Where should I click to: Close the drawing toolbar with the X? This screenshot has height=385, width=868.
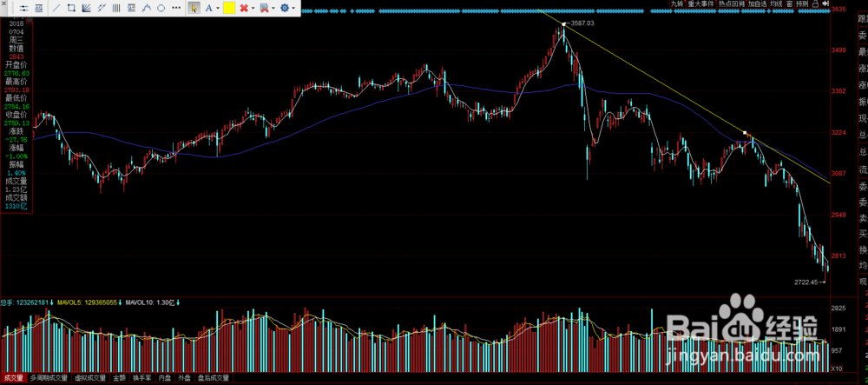pos(3,3)
